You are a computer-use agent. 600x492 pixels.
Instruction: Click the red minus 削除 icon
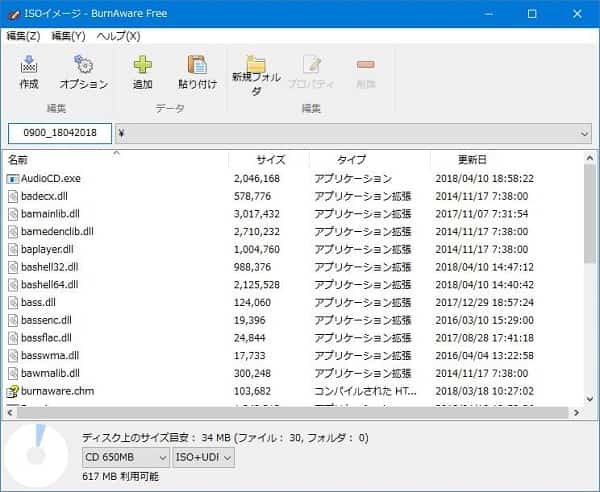tap(365, 64)
